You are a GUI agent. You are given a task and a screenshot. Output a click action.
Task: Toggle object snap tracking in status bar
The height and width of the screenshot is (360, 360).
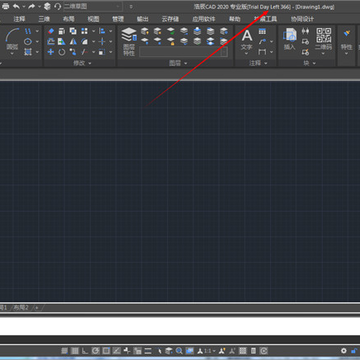(x=116, y=351)
